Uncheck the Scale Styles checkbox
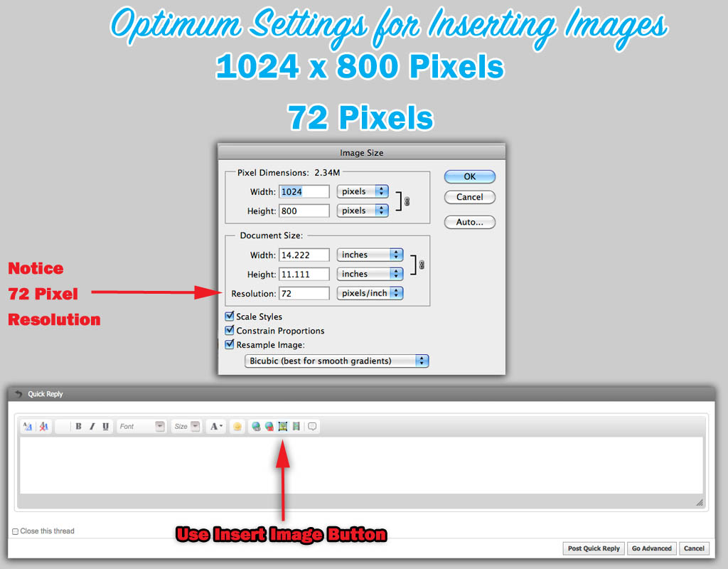This screenshot has height=569, width=728. (x=230, y=317)
